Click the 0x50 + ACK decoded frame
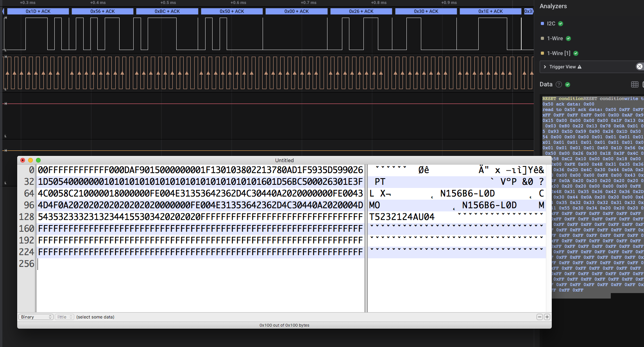644x347 pixels. (232, 11)
